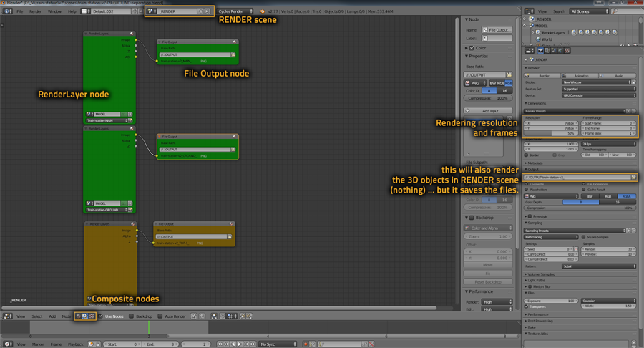Toggle the Use Nodes checkbox

[x=101, y=316]
